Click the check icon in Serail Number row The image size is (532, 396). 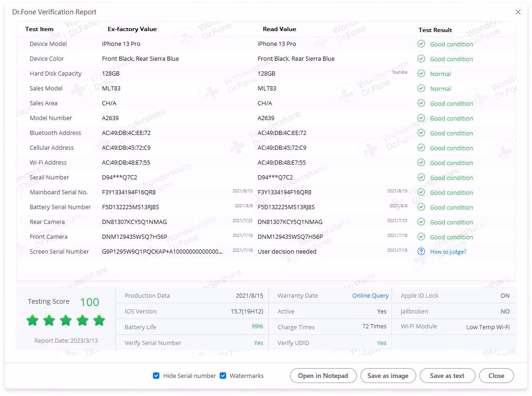pyautogui.click(x=421, y=177)
